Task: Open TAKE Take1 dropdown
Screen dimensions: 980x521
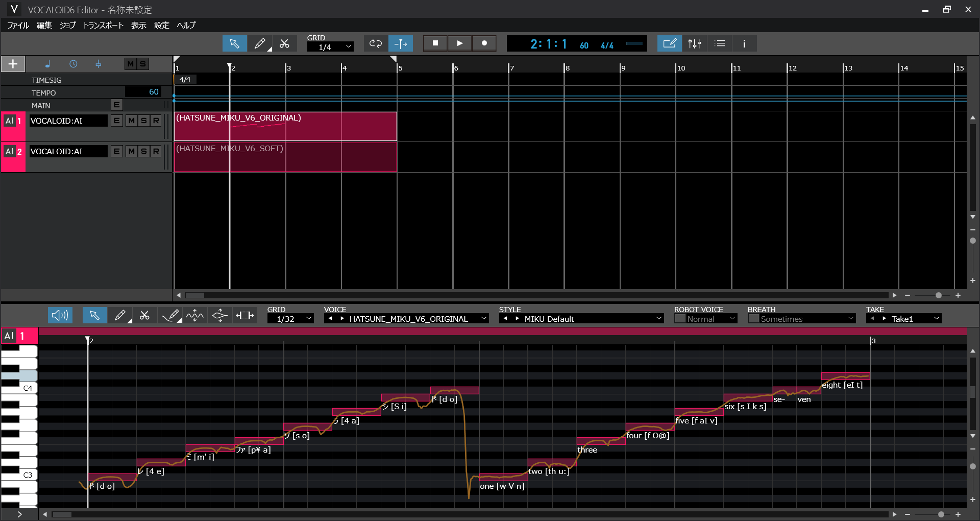Action: (x=915, y=319)
